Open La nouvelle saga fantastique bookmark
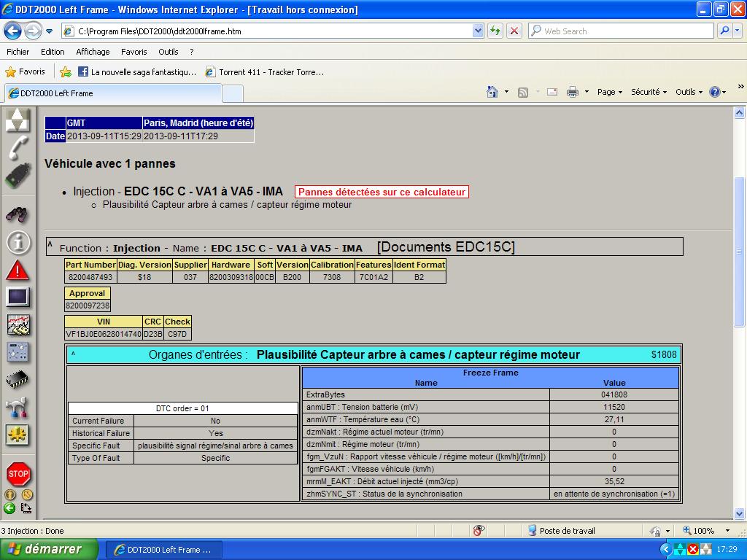The height and width of the screenshot is (560, 747). tap(137, 72)
